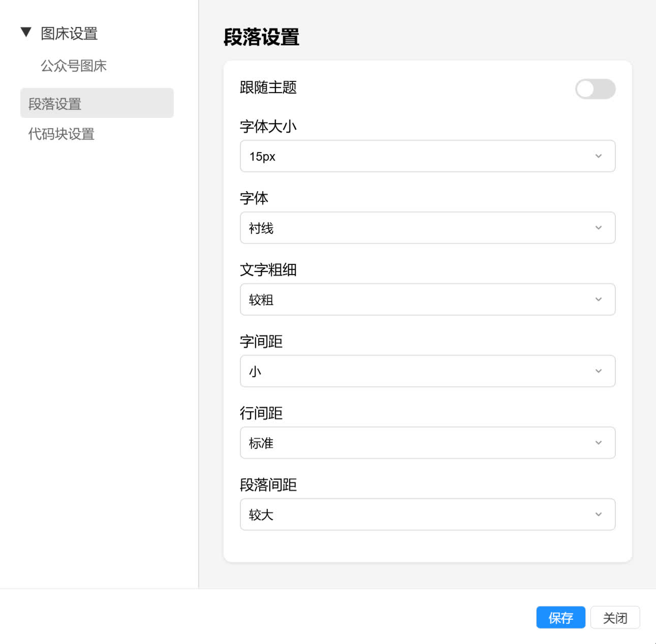Viewport: 656px width, 644px height.
Task: Select 段落设置 in the sidebar
Action: pos(54,104)
